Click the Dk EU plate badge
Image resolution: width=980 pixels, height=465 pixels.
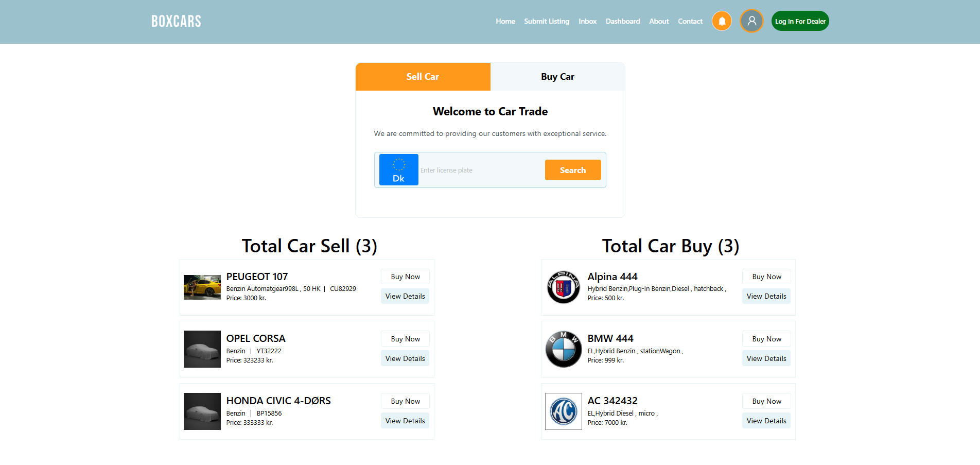tap(399, 170)
